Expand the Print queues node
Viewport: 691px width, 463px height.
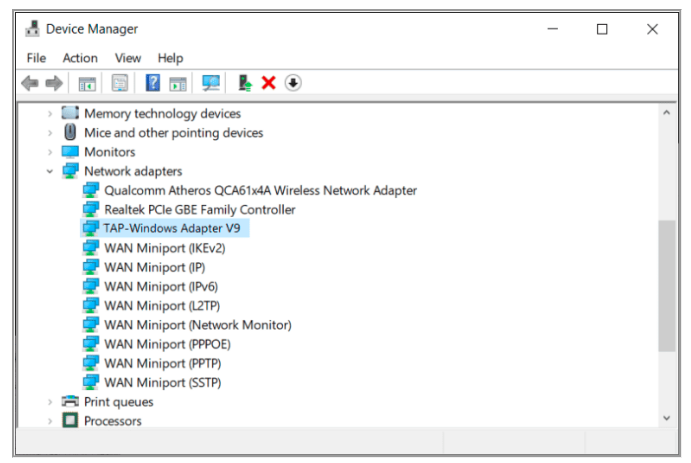50,402
